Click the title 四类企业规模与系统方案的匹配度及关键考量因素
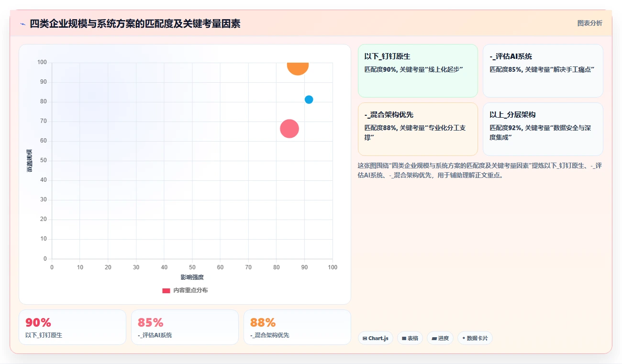Image resolution: width=622 pixels, height=364 pixels. click(135, 23)
